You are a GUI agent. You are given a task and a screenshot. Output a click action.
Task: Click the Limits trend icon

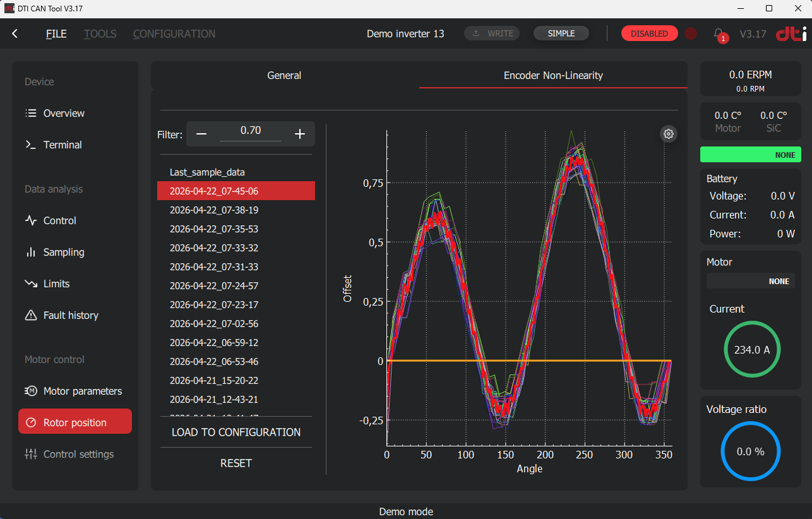31,283
